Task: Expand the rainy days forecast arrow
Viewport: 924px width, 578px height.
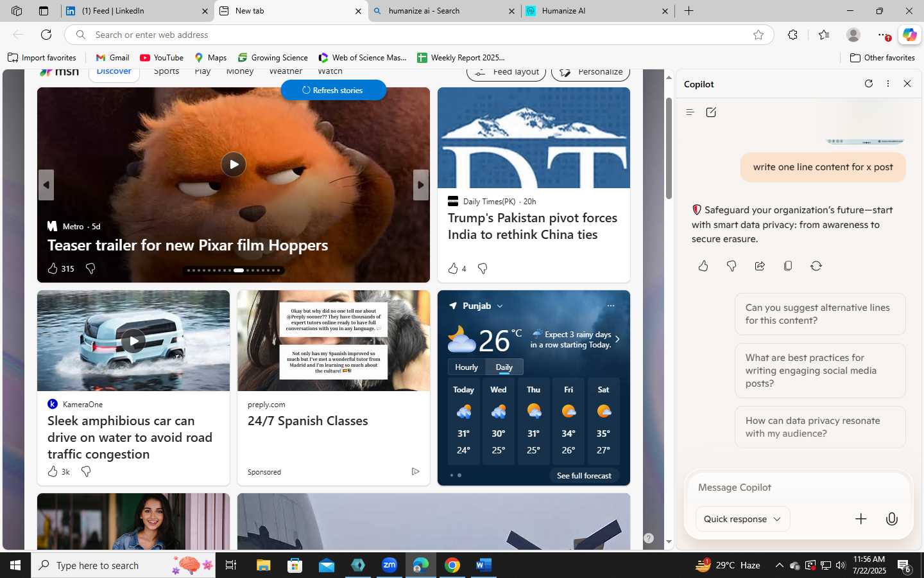Action: (x=617, y=339)
